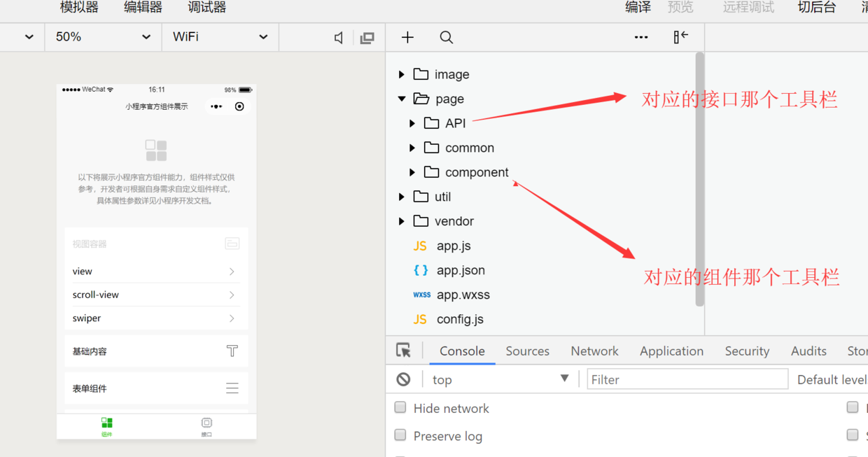Click the element inspector cursor icon
This screenshot has width=868, height=457.
403,350
